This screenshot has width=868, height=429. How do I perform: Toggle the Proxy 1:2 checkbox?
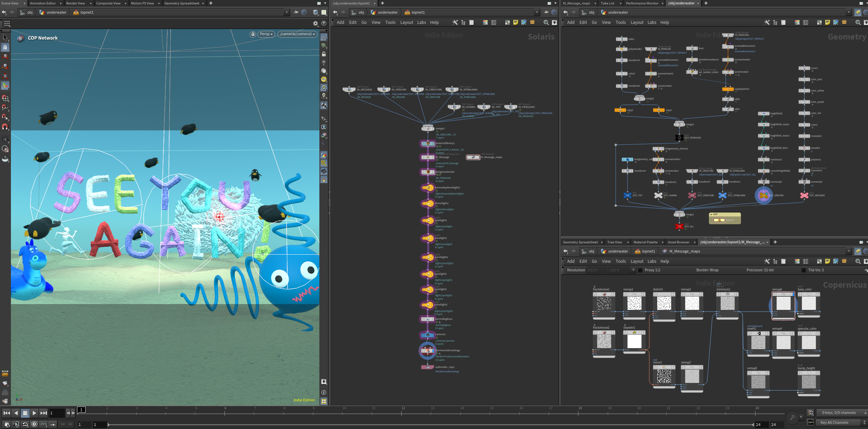coord(640,270)
